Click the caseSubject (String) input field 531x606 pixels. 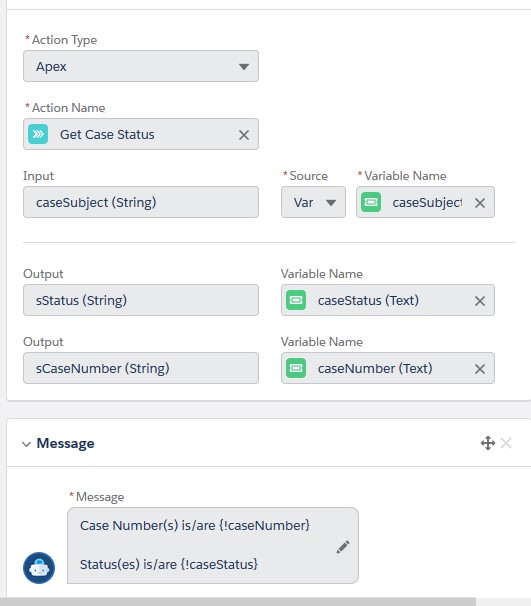pos(141,202)
